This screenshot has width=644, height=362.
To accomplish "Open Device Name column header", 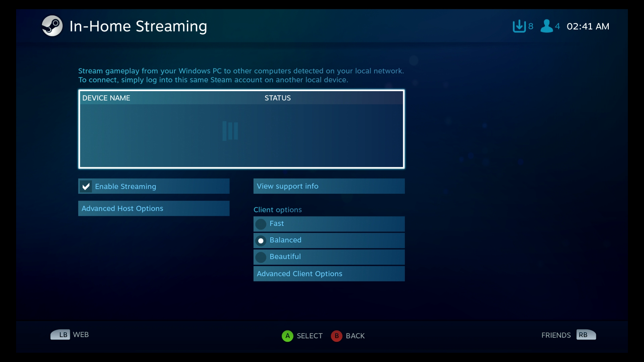I will click(106, 98).
